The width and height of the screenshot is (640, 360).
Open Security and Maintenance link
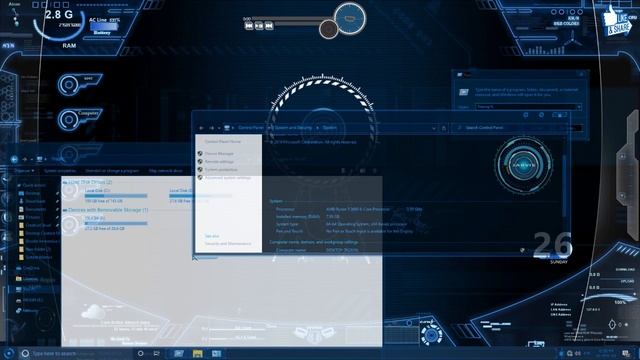[228, 244]
